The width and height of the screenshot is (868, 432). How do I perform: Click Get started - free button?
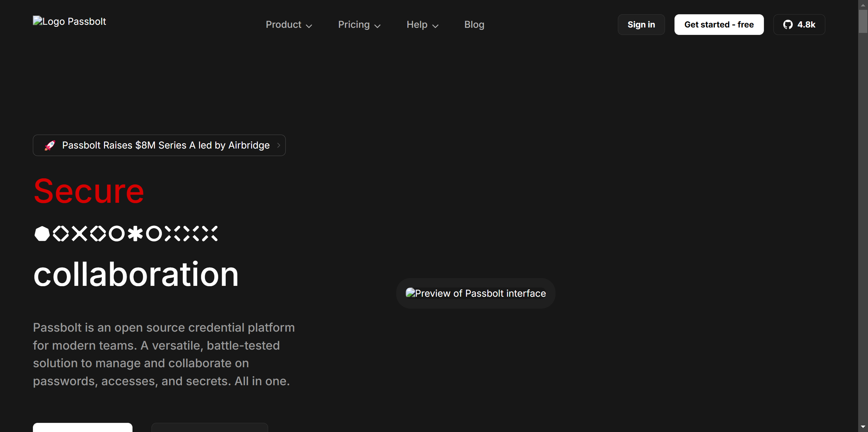tap(719, 24)
